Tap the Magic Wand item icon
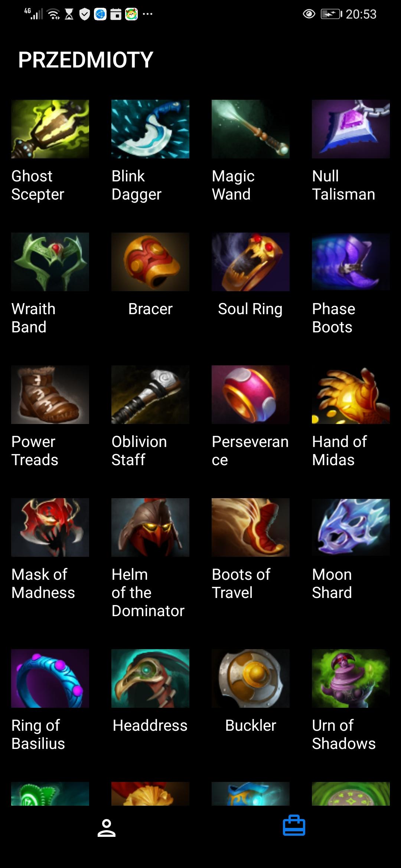The image size is (401, 868). pyautogui.click(x=251, y=129)
